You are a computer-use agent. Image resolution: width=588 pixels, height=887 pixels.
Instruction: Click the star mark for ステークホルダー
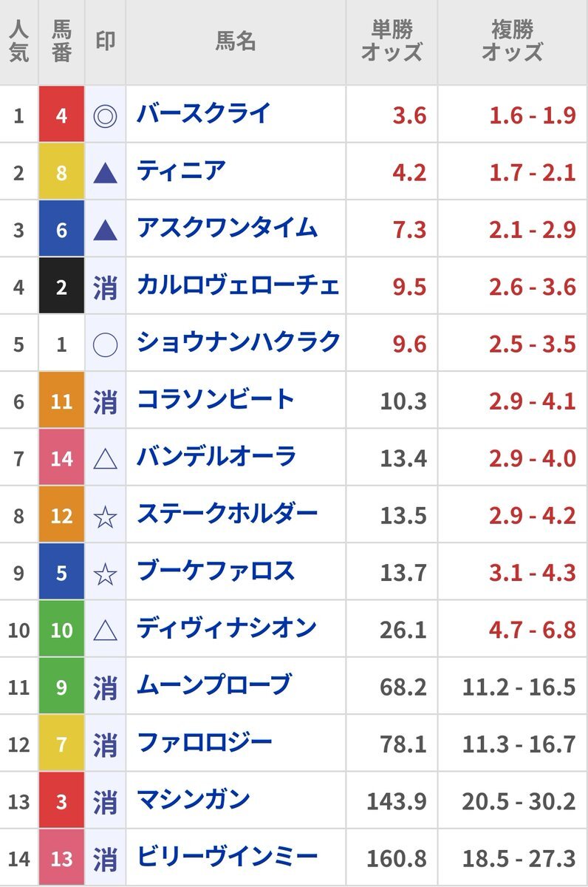click(x=106, y=517)
